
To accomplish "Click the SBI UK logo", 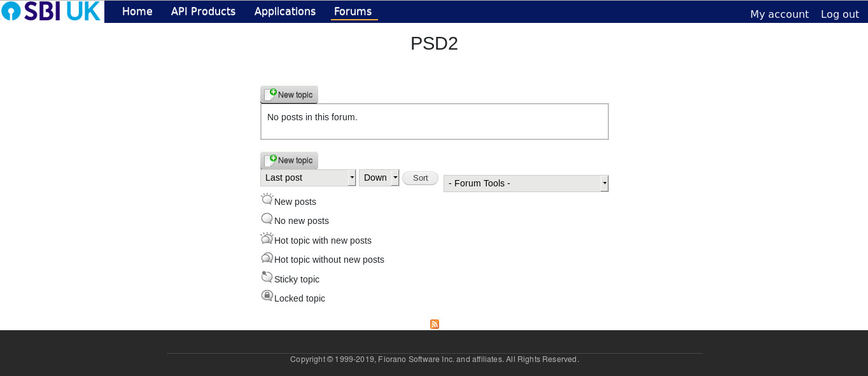I will tap(52, 11).
